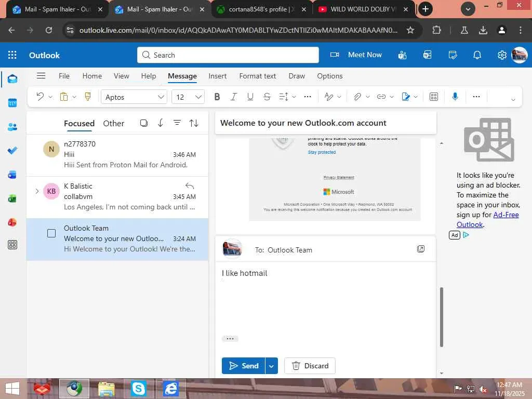The width and height of the screenshot is (532, 399).
Task: Apply Italic formatting
Action: coord(233,97)
